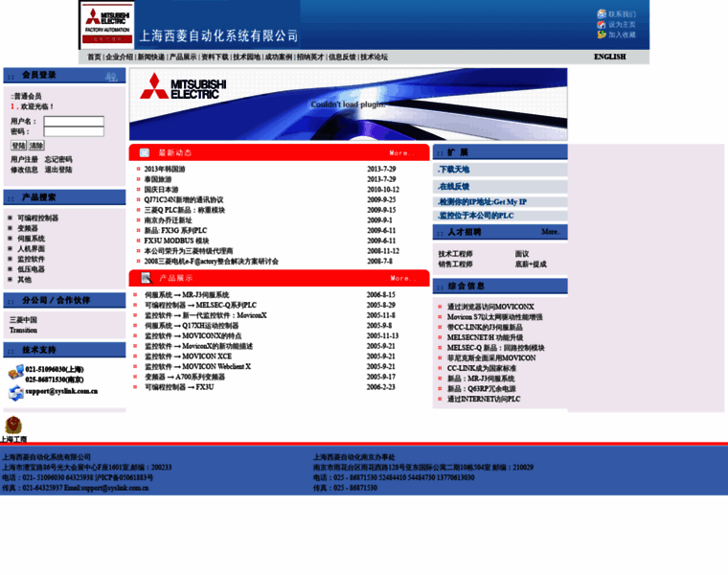Click More in 产品展示 header
Viewport: 728px width, 575px height.
point(402,278)
